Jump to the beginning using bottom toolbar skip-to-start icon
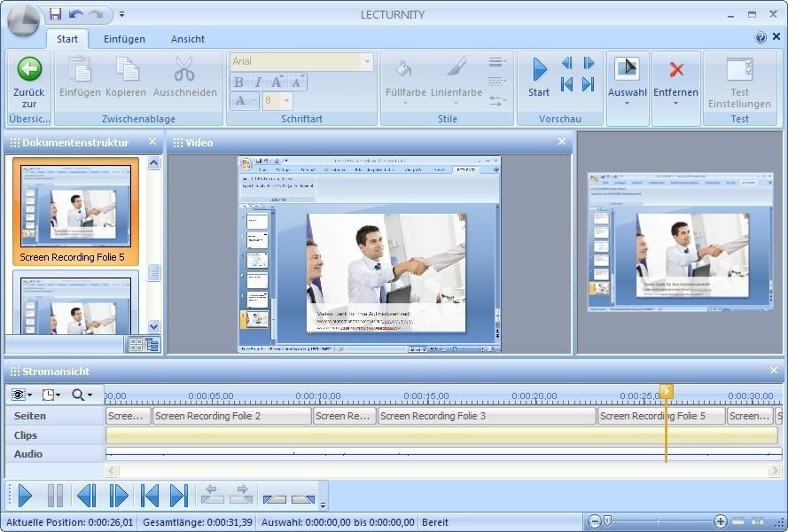Viewport: 788px width, 532px height. click(x=150, y=496)
